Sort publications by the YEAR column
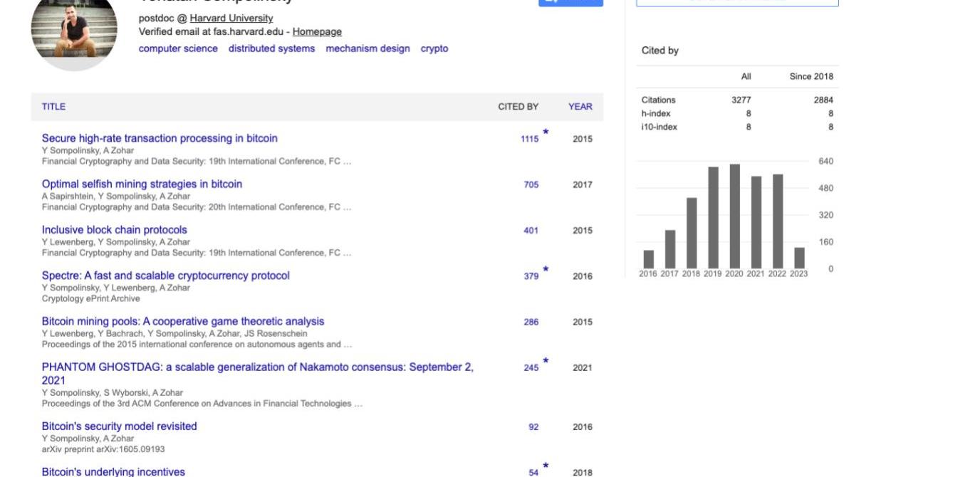 (580, 107)
